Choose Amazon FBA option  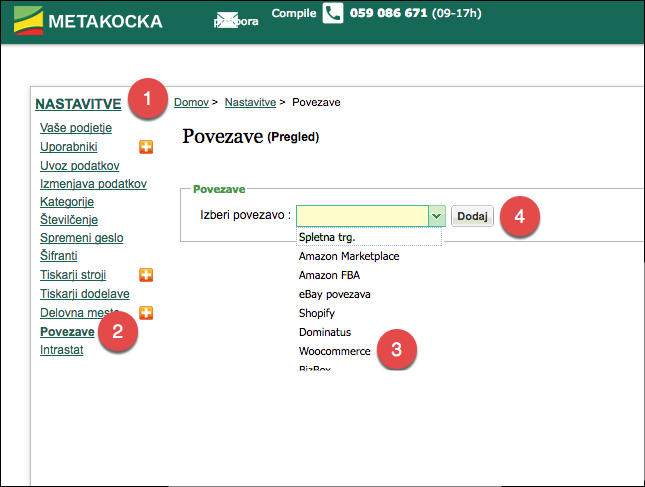click(x=329, y=275)
